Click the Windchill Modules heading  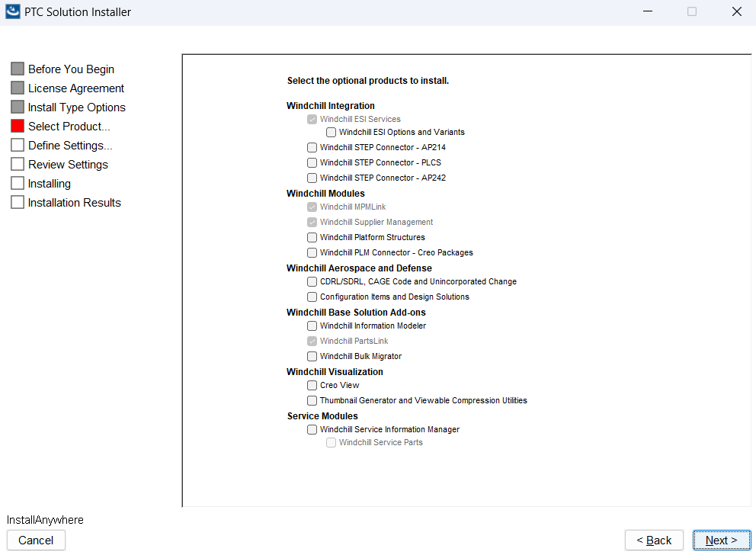pos(325,194)
